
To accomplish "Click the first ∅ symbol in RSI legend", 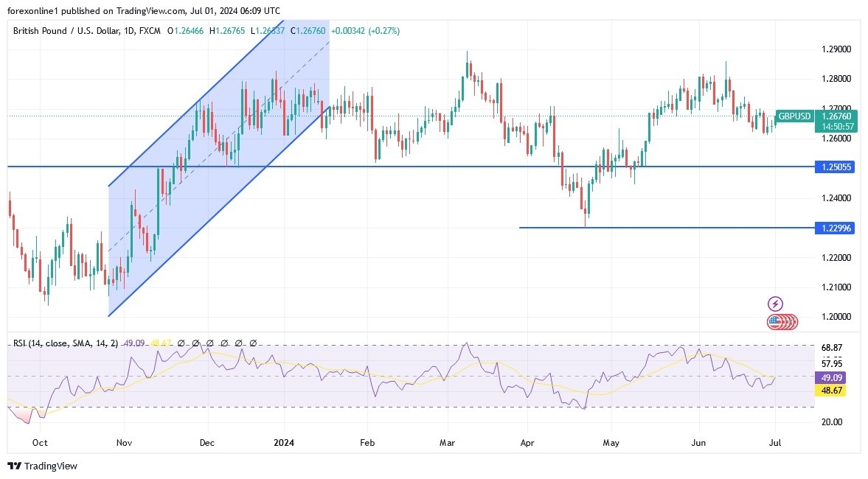I will (x=181, y=343).
